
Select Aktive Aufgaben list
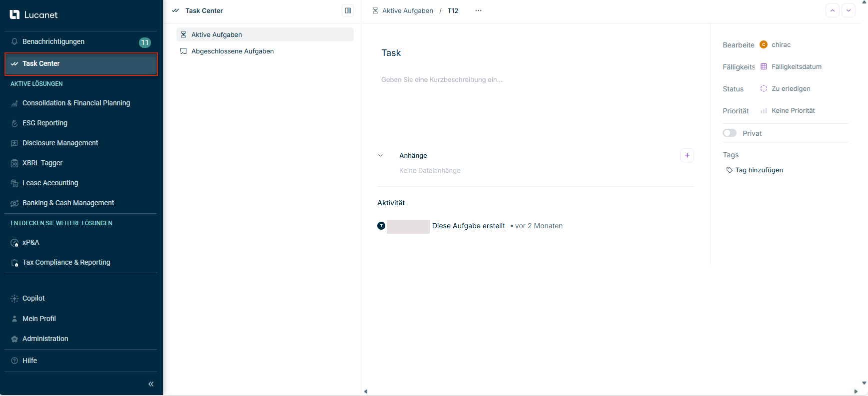tap(265, 34)
